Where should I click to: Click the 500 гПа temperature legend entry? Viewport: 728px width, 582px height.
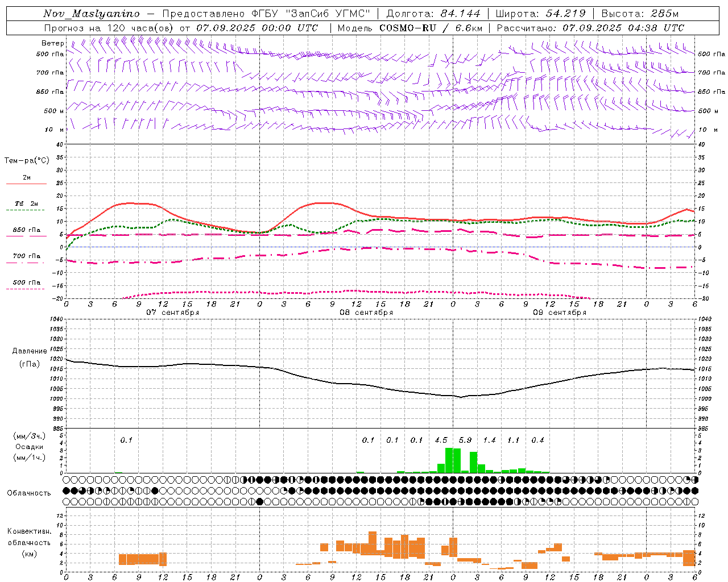26,282
